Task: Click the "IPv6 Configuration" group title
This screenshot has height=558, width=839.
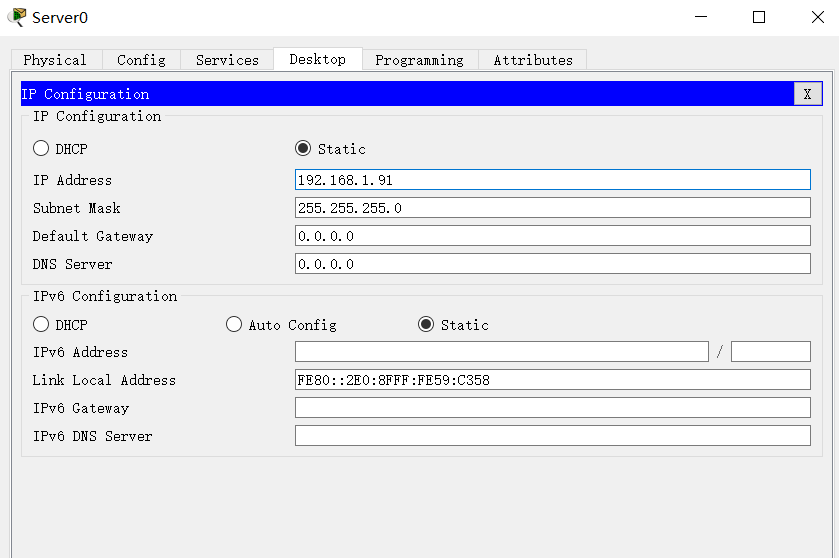Action: pos(105,296)
